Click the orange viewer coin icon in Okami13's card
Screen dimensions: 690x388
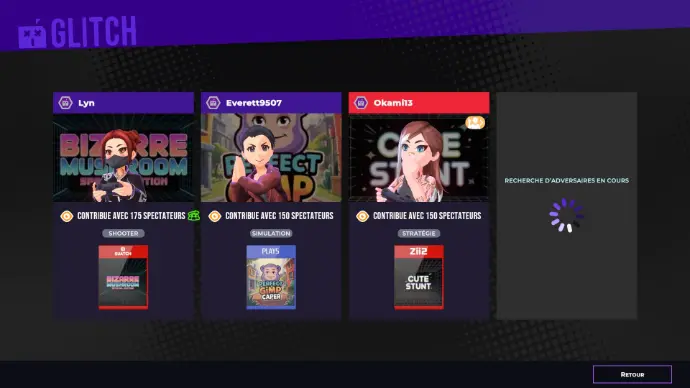tap(362, 216)
